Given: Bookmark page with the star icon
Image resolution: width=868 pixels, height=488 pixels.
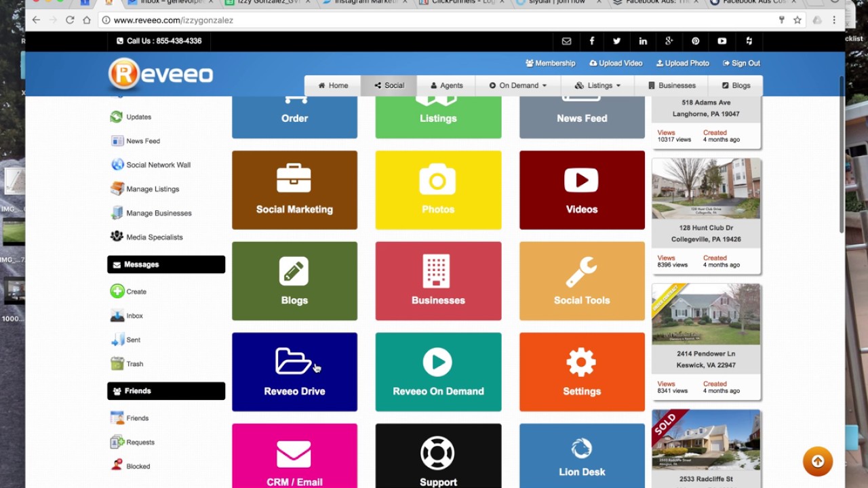Looking at the screenshot, I should click(x=797, y=20).
